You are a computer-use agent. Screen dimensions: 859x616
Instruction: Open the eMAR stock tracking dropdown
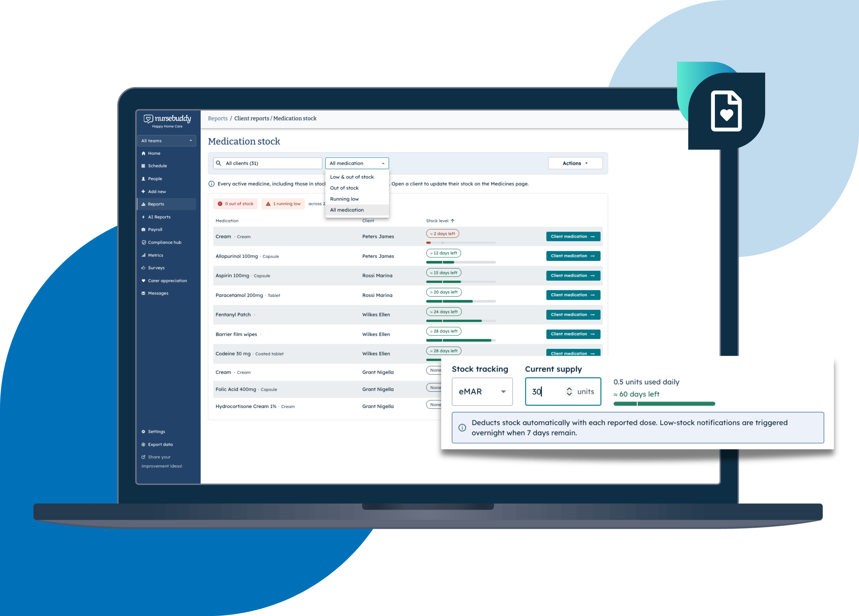point(482,391)
